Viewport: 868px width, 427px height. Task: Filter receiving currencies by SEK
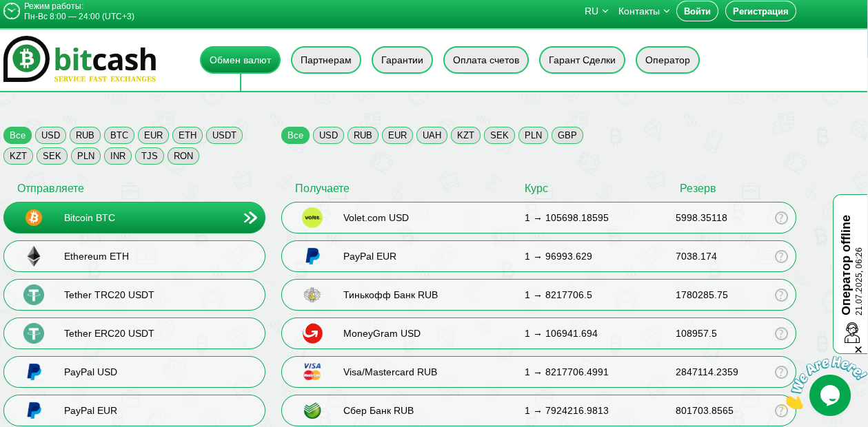pos(499,135)
